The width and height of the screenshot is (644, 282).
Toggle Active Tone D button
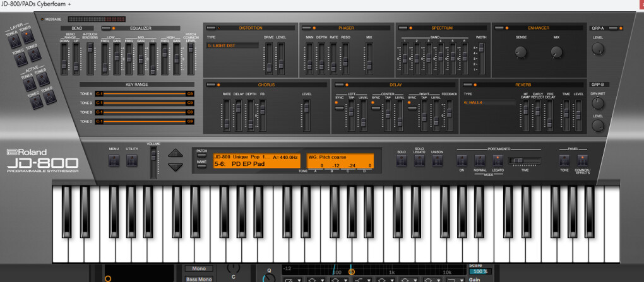click(x=49, y=97)
